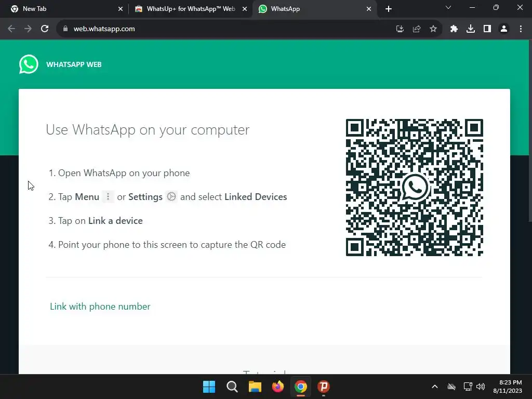Open Firefox from the taskbar

pyautogui.click(x=278, y=387)
